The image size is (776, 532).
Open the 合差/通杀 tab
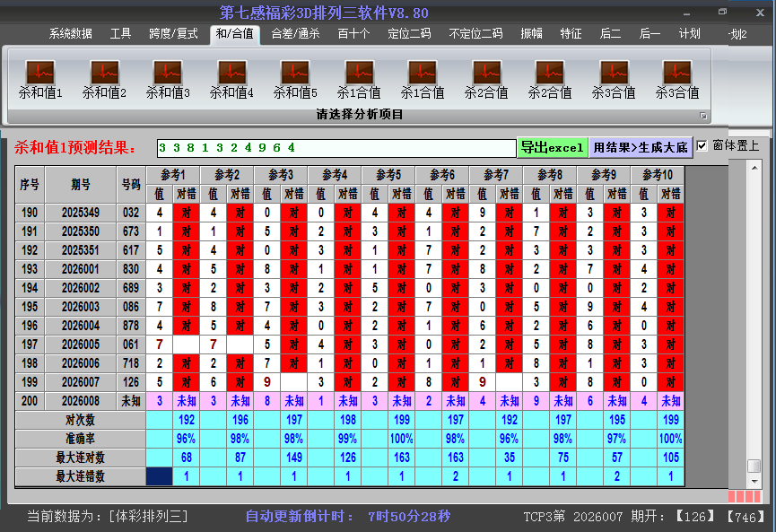(x=295, y=34)
